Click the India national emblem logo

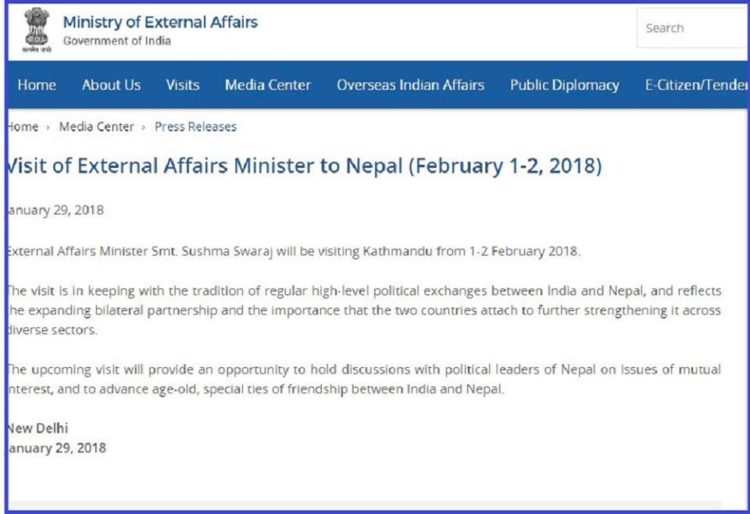pos(36,30)
